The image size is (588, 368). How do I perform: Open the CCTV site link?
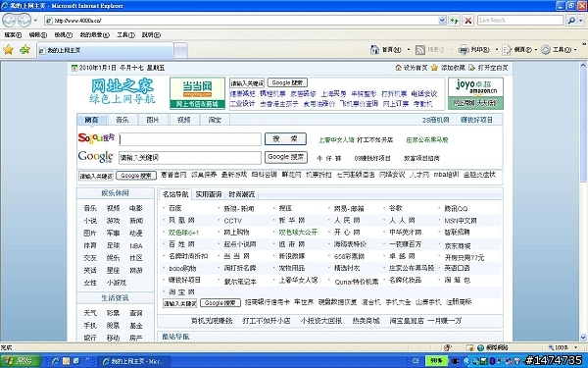(233, 221)
